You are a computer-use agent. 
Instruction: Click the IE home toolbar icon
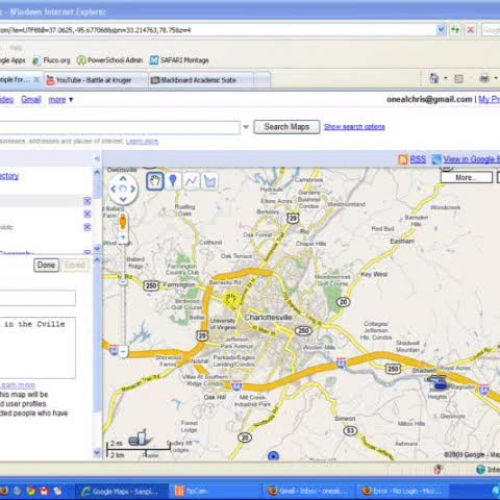point(434,79)
